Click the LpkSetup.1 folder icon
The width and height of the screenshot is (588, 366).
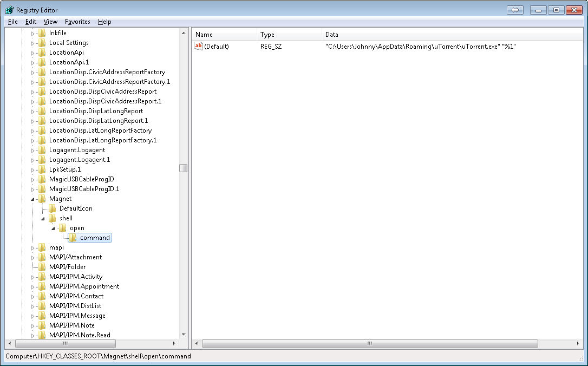point(42,169)
